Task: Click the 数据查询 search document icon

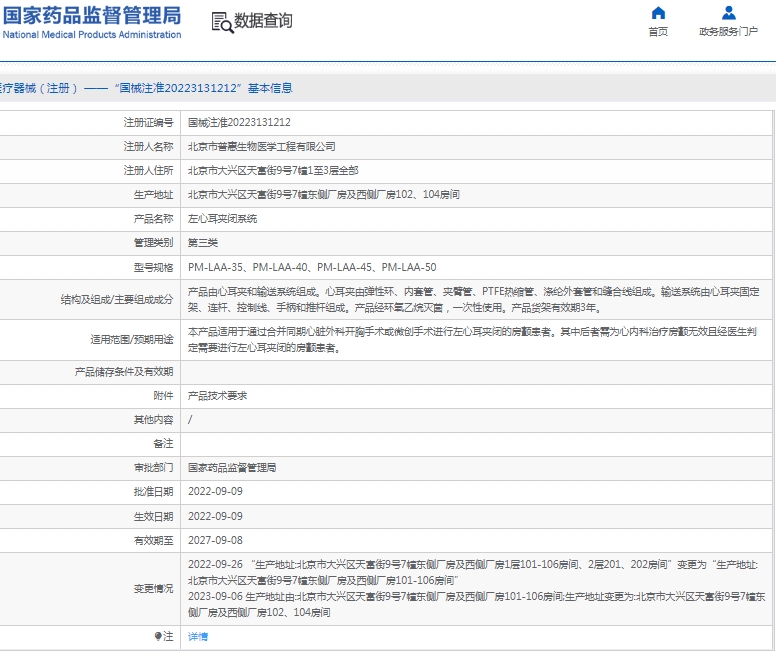Action: pos(222,23)
